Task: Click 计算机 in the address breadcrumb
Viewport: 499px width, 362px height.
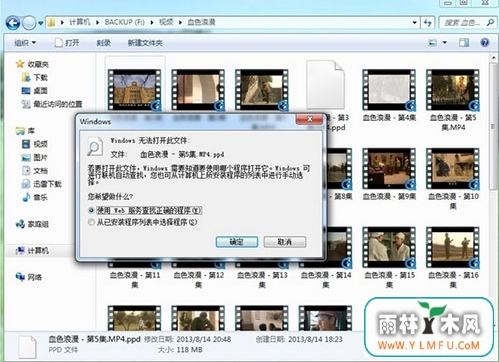Action: pos(80,22)
